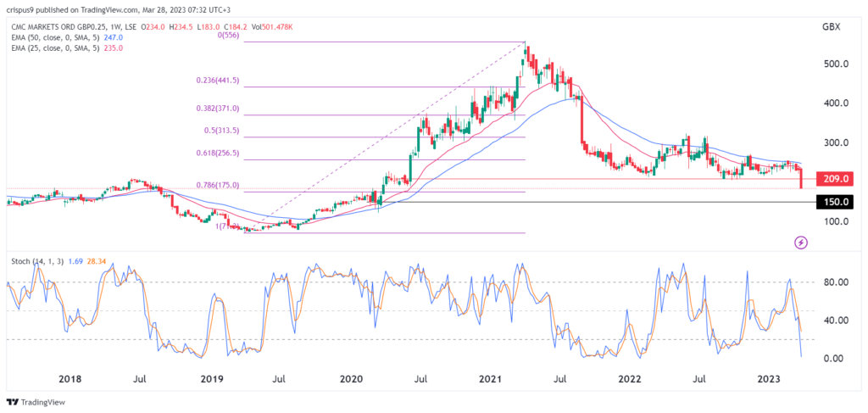
Task: Click the O234.0 open price value
Action: [151, 28]
